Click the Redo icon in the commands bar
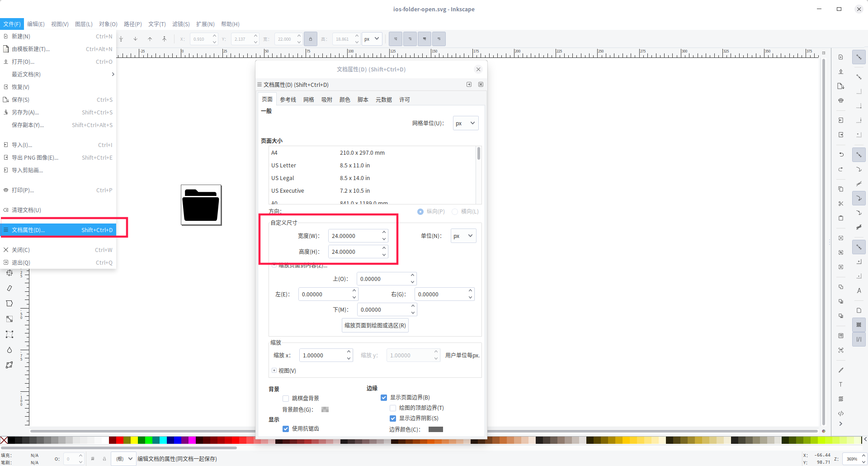This screenshot has width=868, height=466. (841, 169)
